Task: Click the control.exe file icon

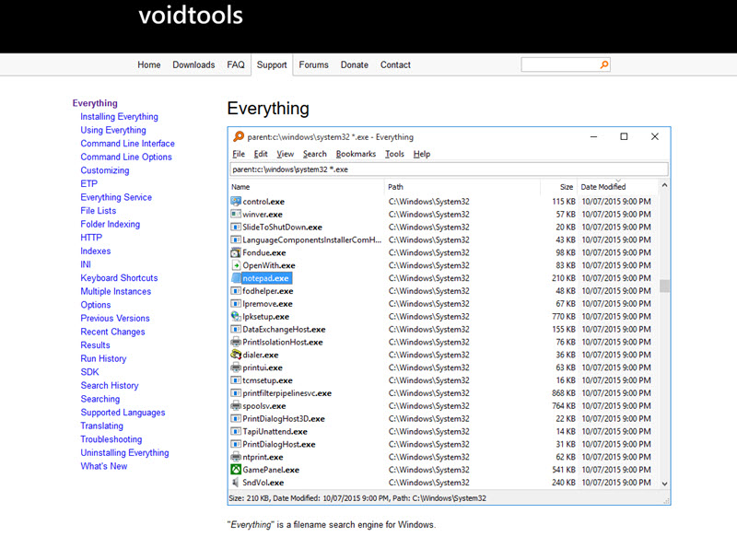Action: pyautogui.click(x=236, y=201)
